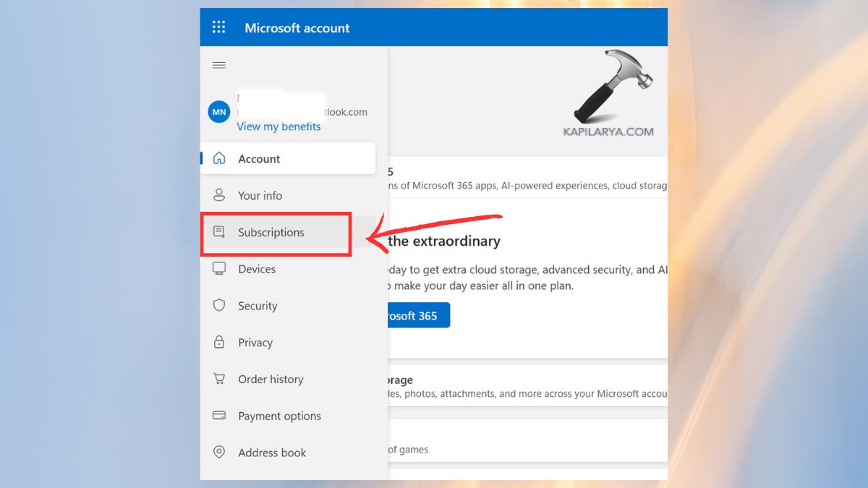
Task: Collapse the sidebar using the hamburger menu
Action: (219, 64)
